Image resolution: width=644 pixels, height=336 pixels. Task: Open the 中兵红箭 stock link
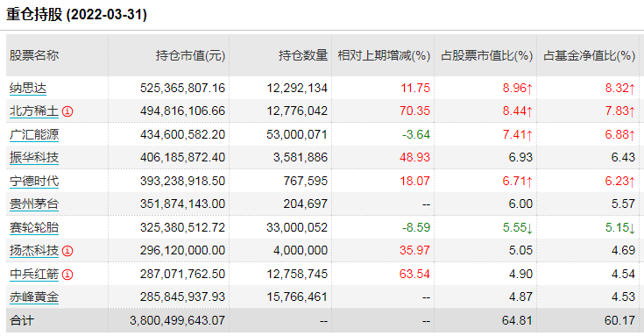(34, 274)
